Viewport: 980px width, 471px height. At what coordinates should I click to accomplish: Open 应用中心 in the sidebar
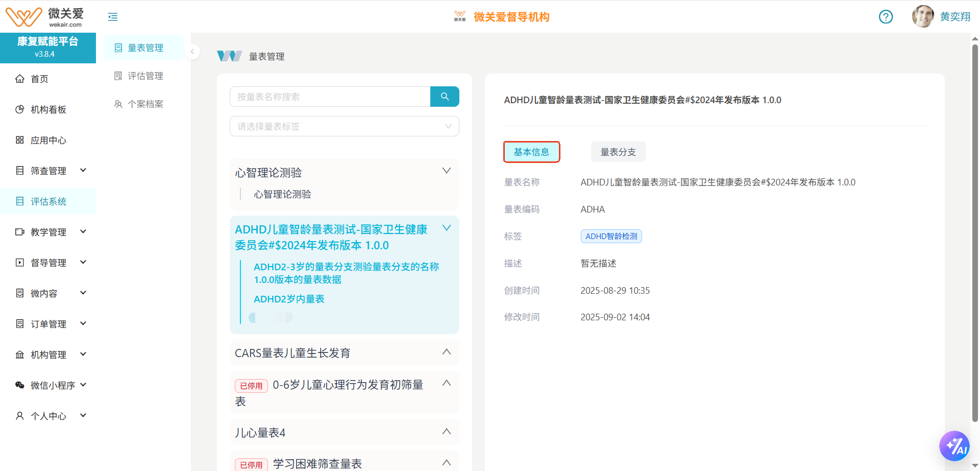(x=48, y=140)
